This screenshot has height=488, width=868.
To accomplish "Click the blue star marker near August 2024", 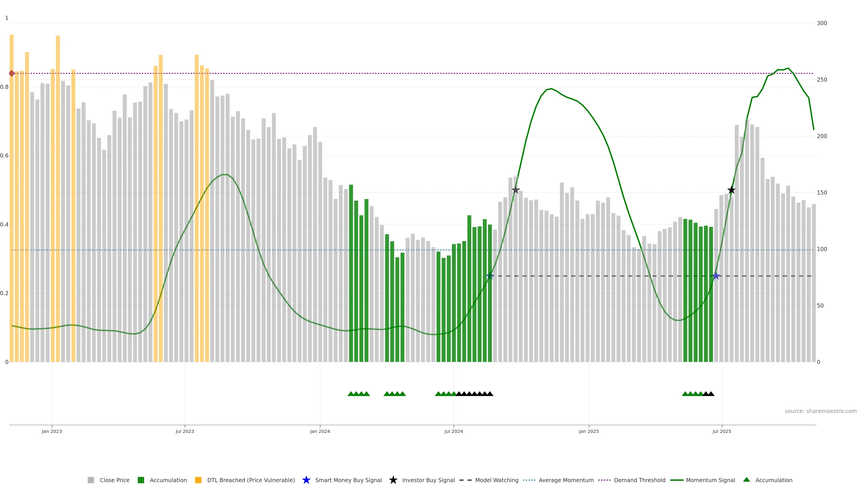I will coord(490,276).
